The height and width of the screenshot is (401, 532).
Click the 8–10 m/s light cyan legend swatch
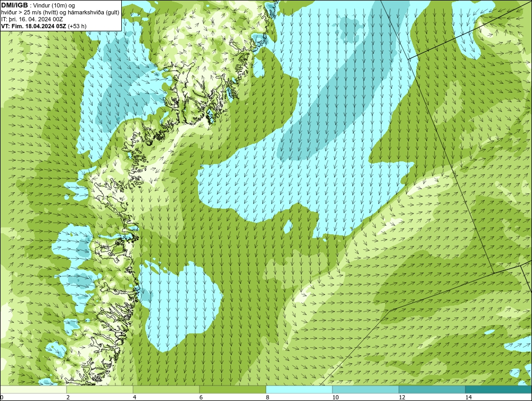(299, 389)
